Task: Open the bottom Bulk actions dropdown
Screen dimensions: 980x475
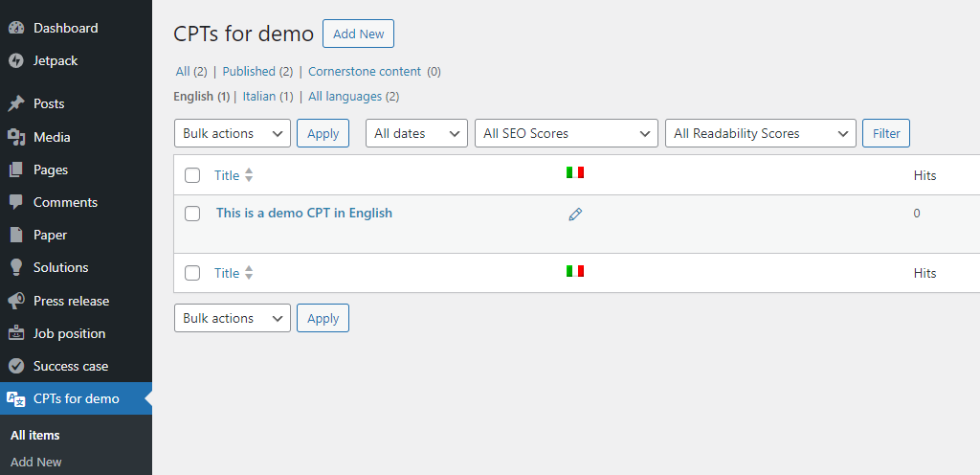Action: pyautogui.click(x=233, y=318)
